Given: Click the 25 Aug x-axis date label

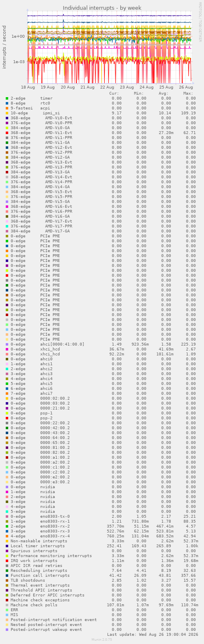Looking at the screenshot, I should [166, 87].
